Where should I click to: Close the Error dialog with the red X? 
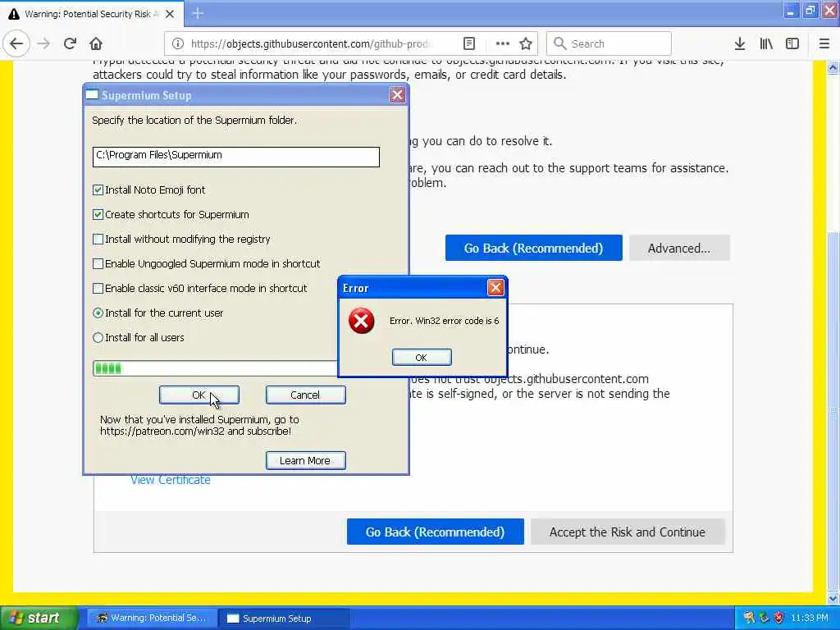tap(495, 288)
